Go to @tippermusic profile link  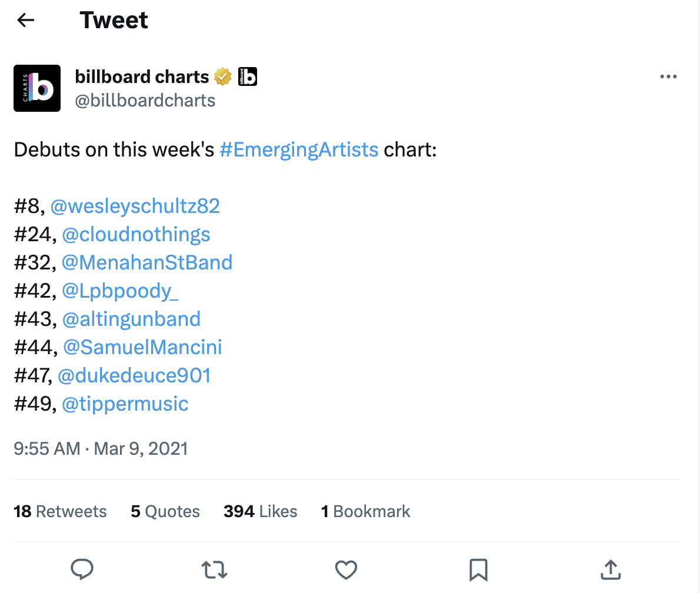tap(125, 404)
